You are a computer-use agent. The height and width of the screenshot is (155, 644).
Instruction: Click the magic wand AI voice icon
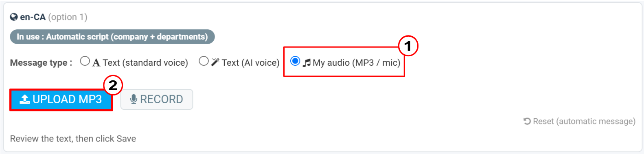215,62
